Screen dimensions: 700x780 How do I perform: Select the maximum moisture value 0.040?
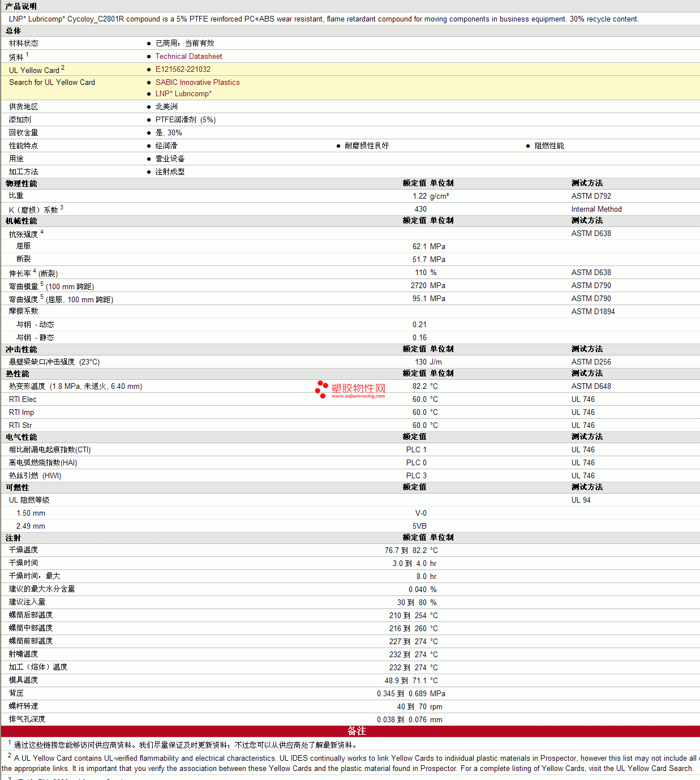[x=418, y=590]
